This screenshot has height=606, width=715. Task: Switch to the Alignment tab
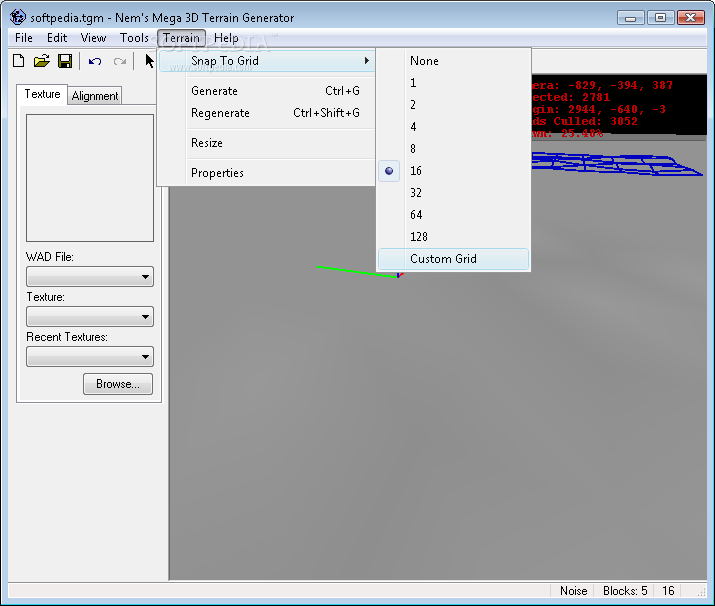(x=94, y=96)
